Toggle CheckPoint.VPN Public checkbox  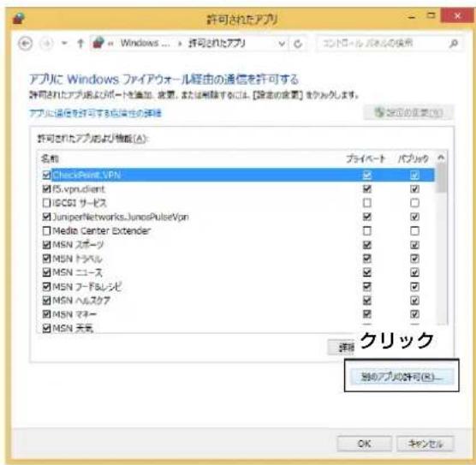[414, 175]
